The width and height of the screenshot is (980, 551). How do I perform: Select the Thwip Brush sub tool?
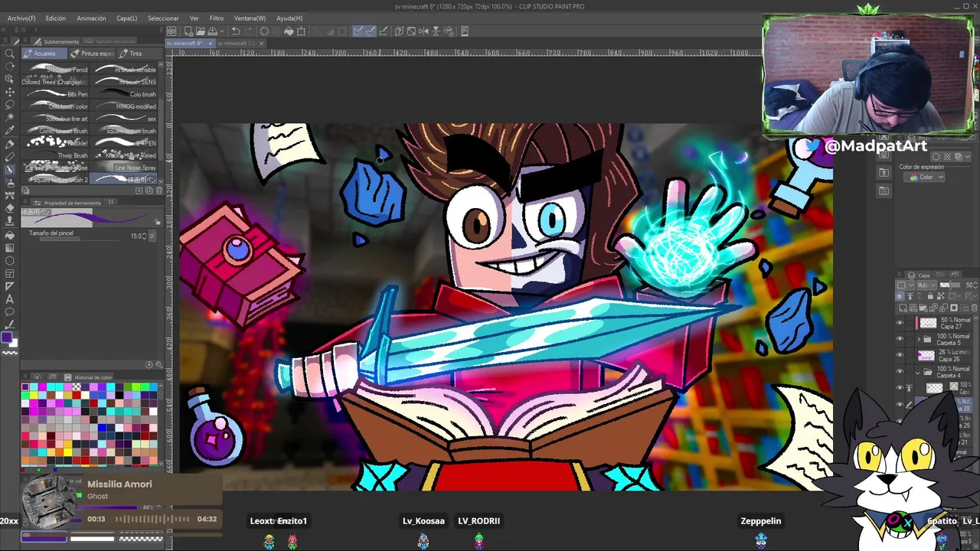tap(55, 155)
